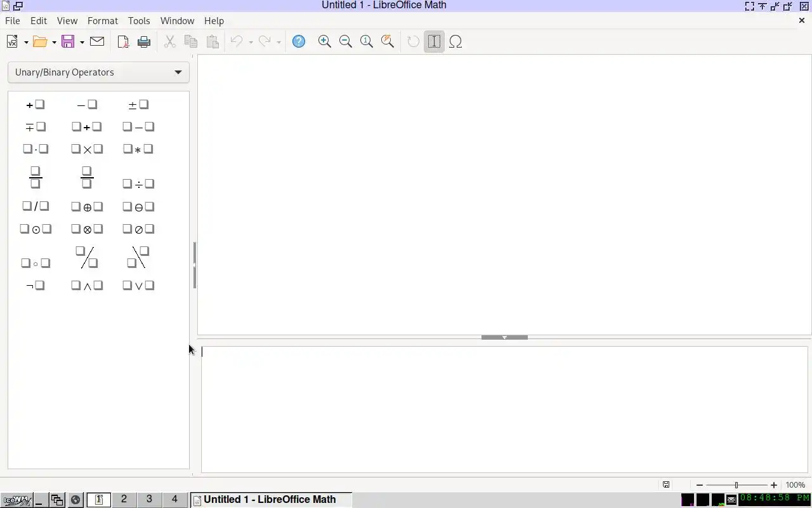Insert the plus sign operator
The height and width of the screenshot is (508, 812).
pyautogui.click(x=36, y=105)
